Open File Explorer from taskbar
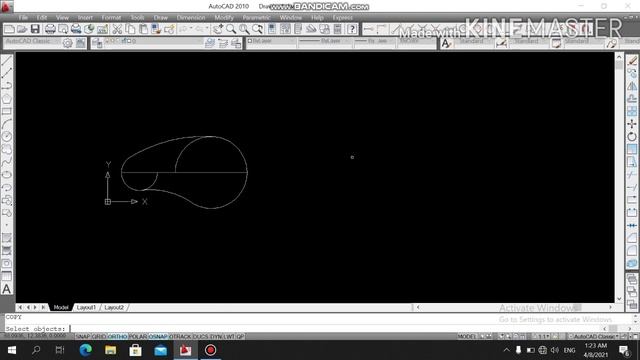 coord(111,350)
